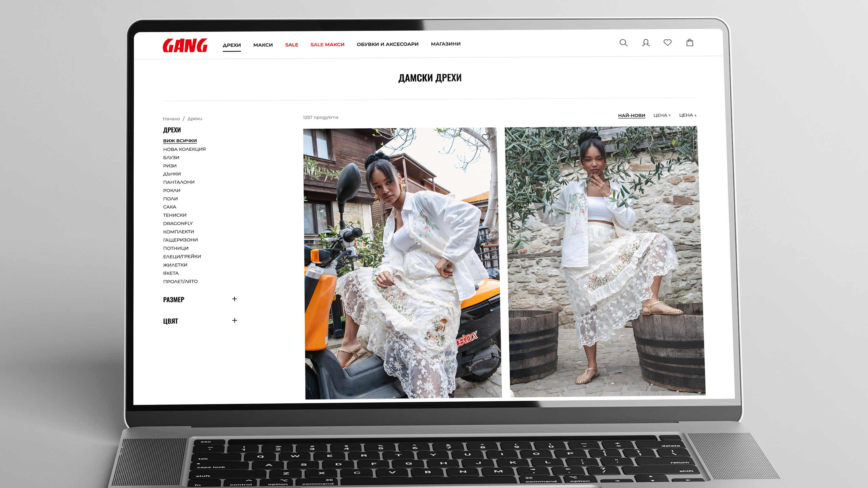868x488 pixels.
Task: Expand the РАЗМЕР filter plus
Action: 235,299
